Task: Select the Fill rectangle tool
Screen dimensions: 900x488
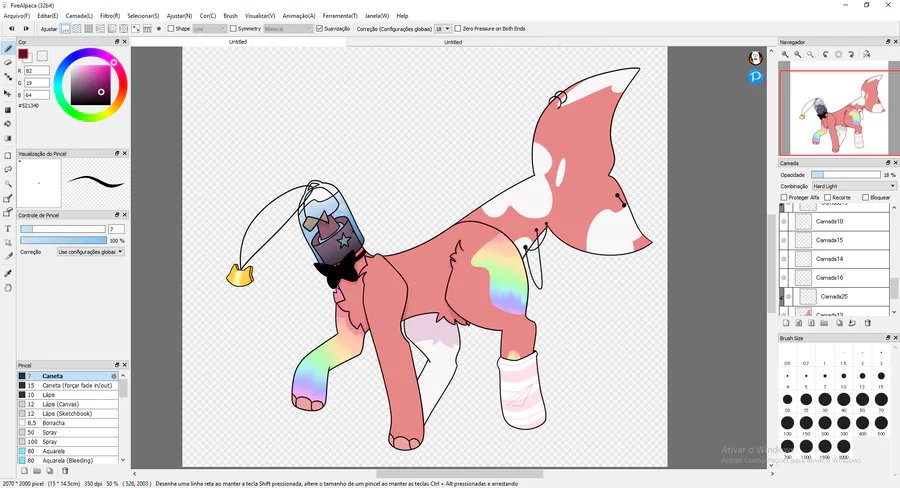Action: click(x=8, y=110)
